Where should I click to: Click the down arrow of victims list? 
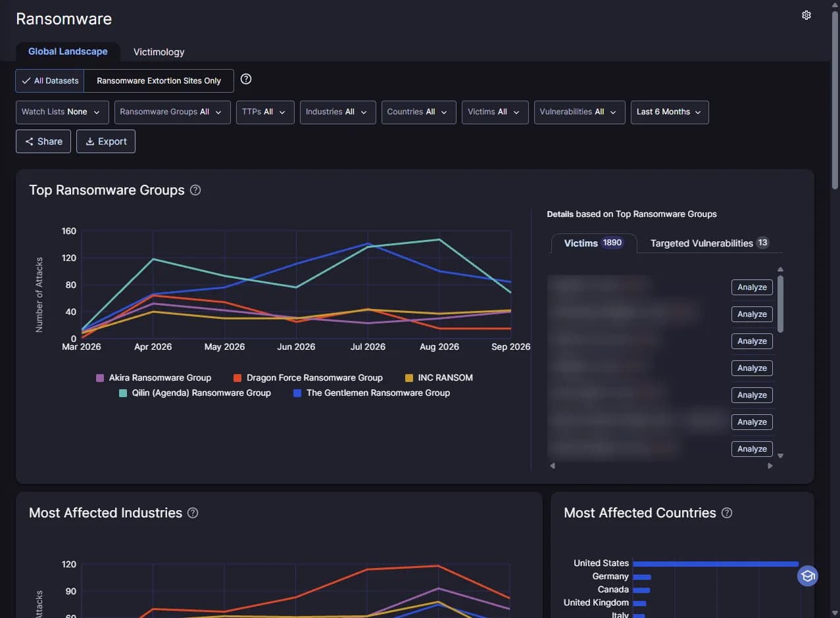point(780,456)
